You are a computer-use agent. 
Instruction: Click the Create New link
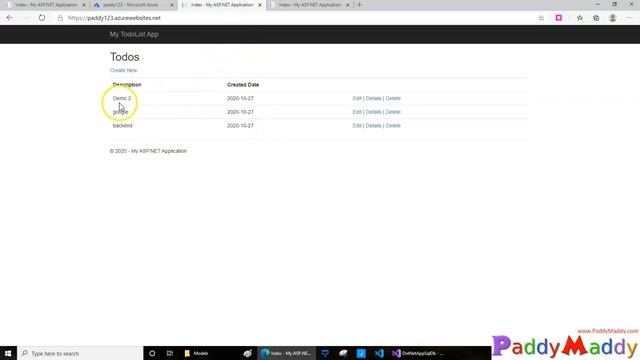123,70
